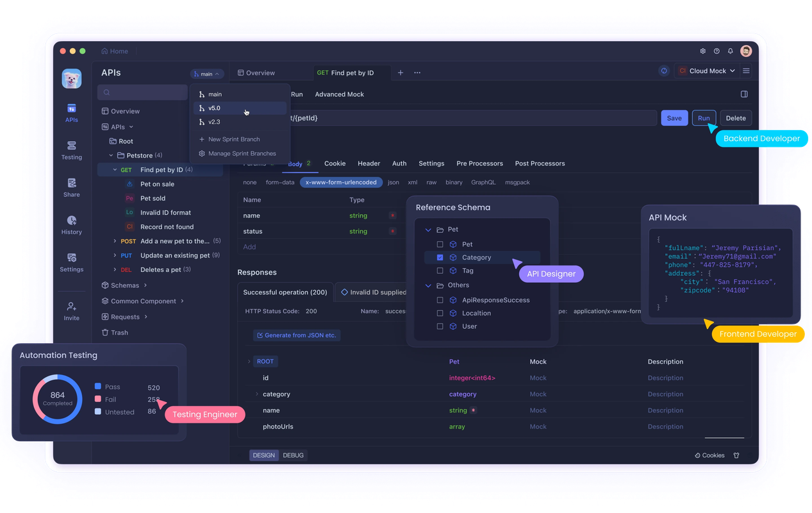Click the search icon in the APIs search box
Image resolution: width=812 pixels, height=513 pixels.
click(x=107, y=92)
